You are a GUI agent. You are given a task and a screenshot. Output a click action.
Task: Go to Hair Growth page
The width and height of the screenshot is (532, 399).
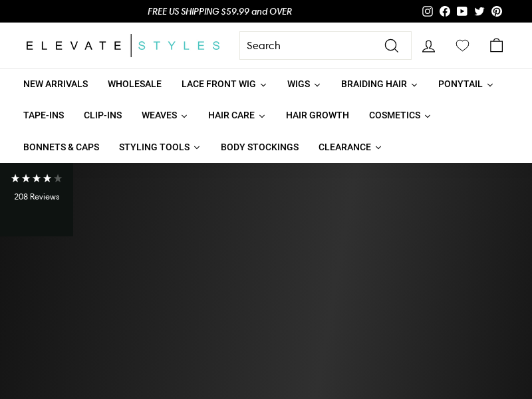pos(318,115)
